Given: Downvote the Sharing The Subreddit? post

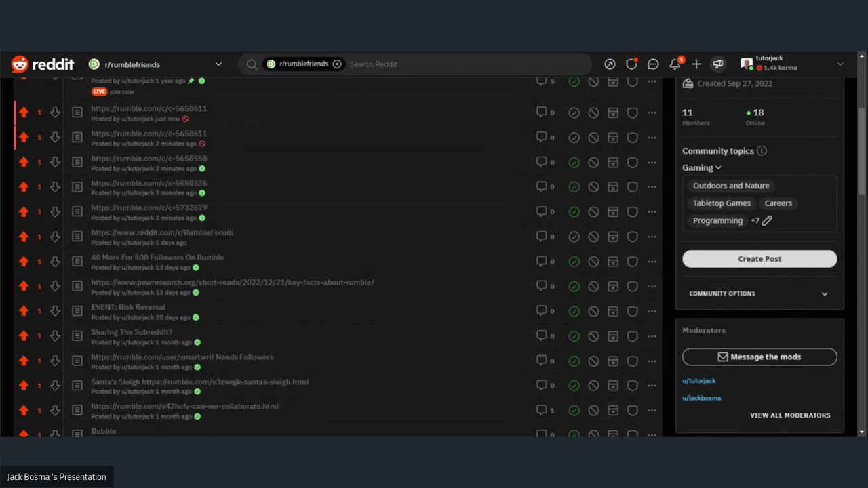Looking at the screenshot, I should (x=55, y=336).
